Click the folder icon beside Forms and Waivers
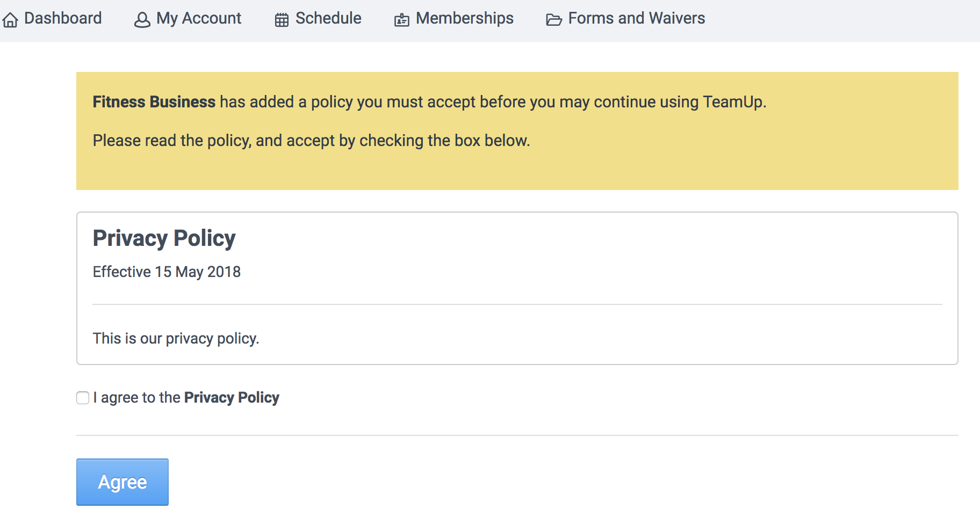Image resolution: width=980 pixels, height=510 pixels. (553, 20)
